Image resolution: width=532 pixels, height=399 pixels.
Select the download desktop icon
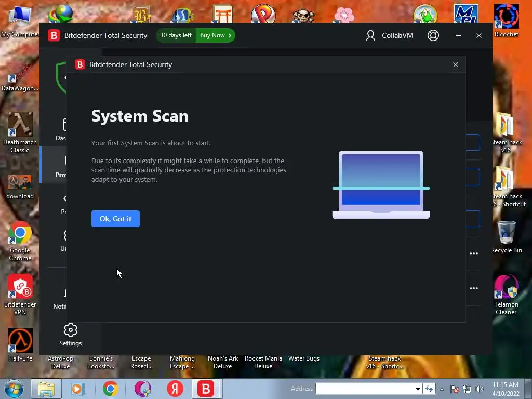pyautogui.click(x=20, y=187)
